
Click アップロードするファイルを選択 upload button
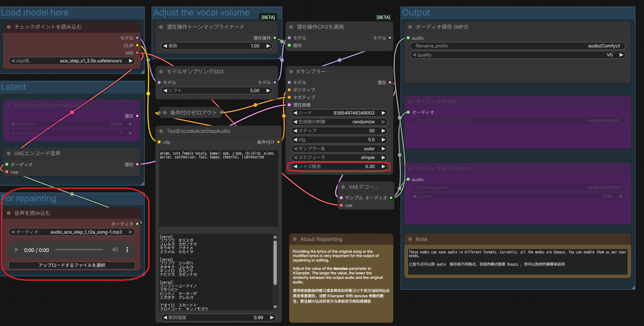point(72,265)
